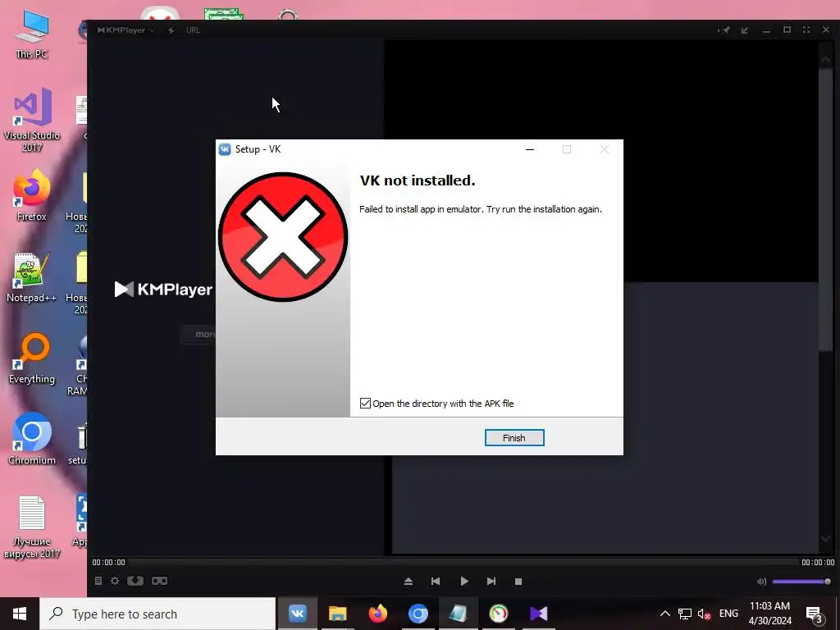
Task: Open the Лучшие вирусы 2017 text file
Action: (x=32, y=527)
